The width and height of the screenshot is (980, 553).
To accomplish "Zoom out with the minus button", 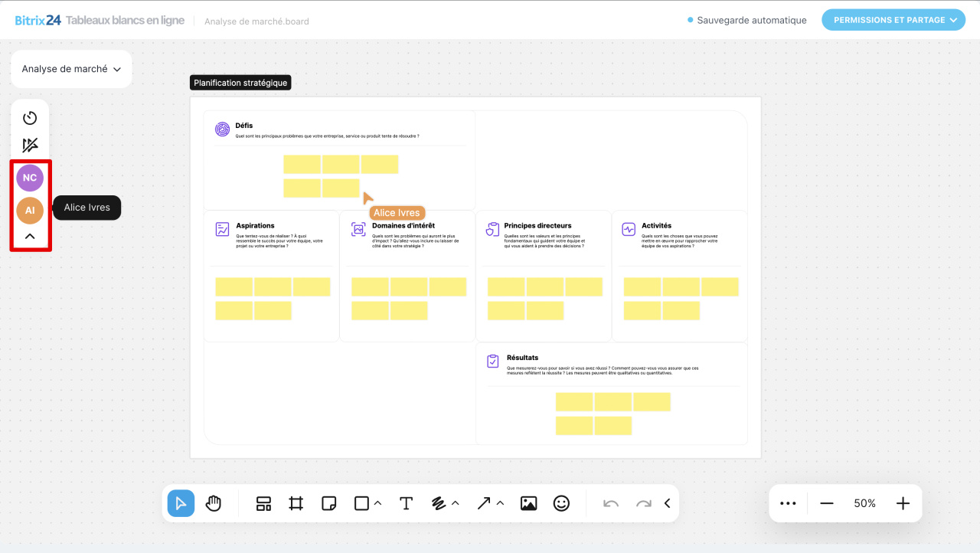I will click(x=826, y=503).
